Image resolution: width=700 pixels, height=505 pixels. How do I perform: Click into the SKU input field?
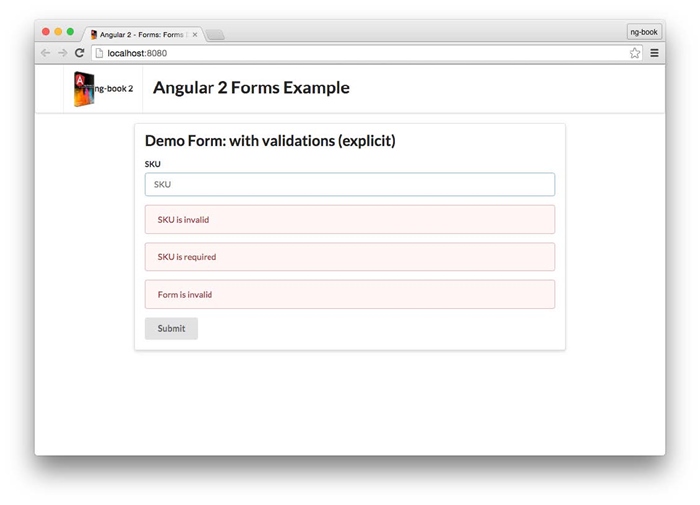(x=349, y=184)
